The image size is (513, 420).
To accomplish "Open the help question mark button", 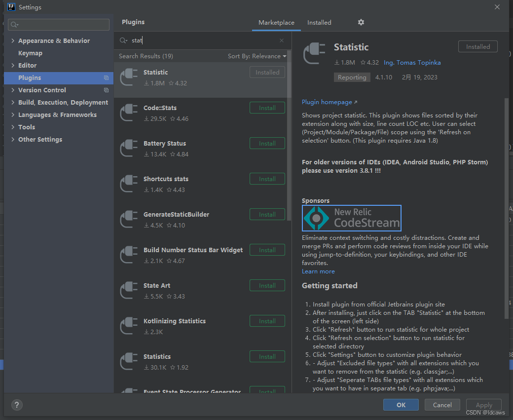I will pos(17,405).
